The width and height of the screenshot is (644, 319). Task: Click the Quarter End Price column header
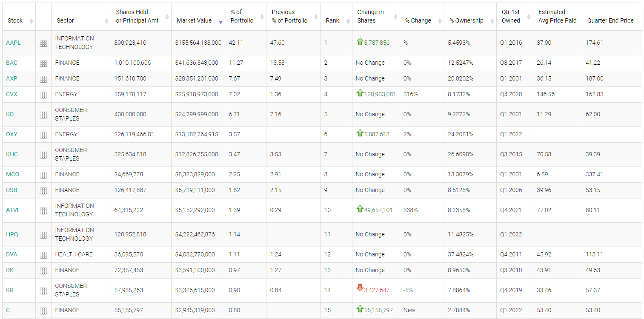[x=610, y=20]
